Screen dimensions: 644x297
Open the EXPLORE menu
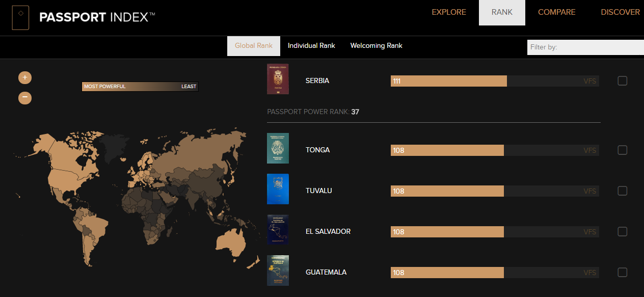449,12
